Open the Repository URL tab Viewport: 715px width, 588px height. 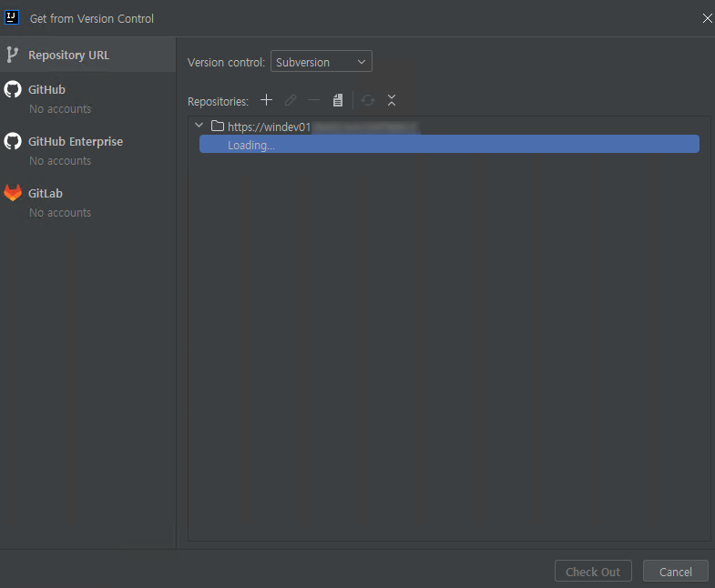click(87, 55)
